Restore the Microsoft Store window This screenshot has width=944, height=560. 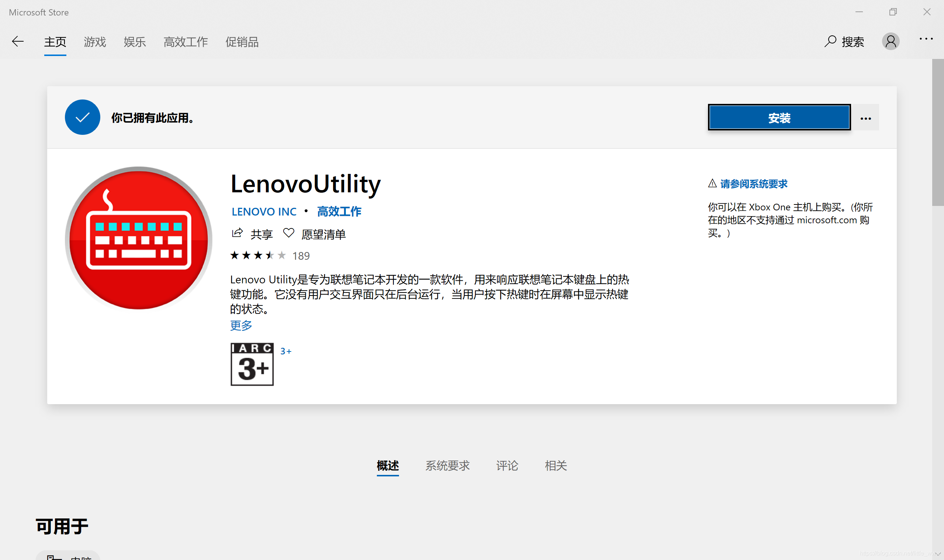[893, 12]
